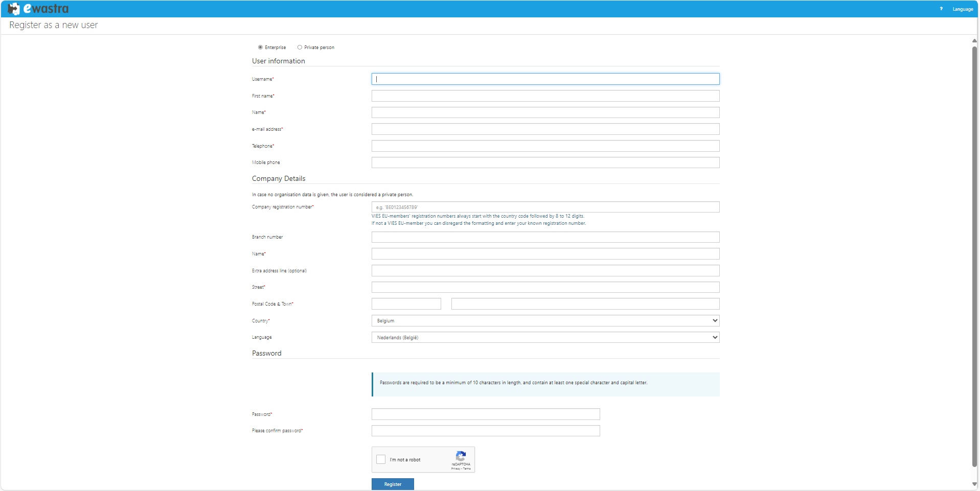
Task: Expand the Country dropdown showing Belgium
Action: point(545,321)
